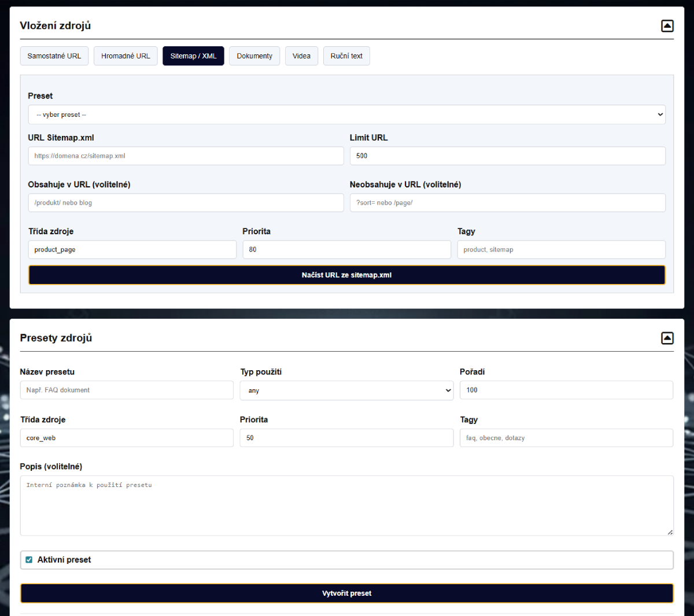Screen dimensions: 694x616
Task: Collapse the Presety zdrojů panel arrow icon
Action: tap(667, 338)
